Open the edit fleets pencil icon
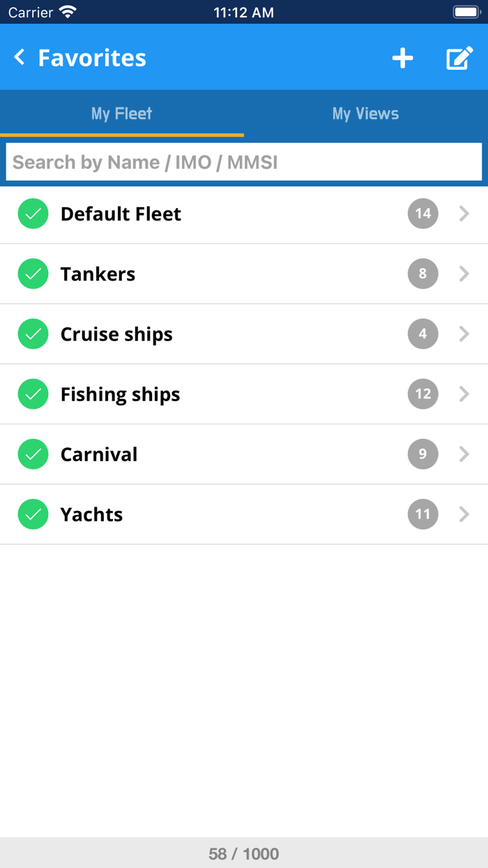The height and width of the screenshot is (868, 488). pyautogui.click(x=459, y=59)
